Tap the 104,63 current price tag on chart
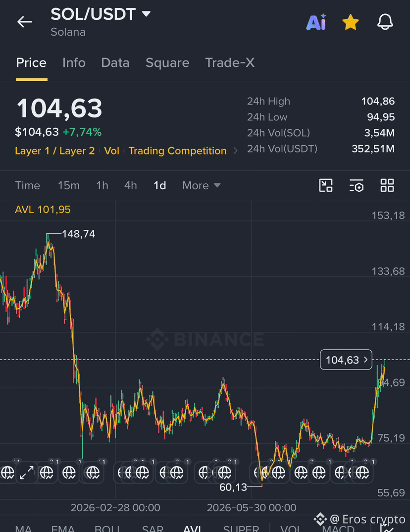Viewport: 410px width, 532px height. (x=346, y=360)
